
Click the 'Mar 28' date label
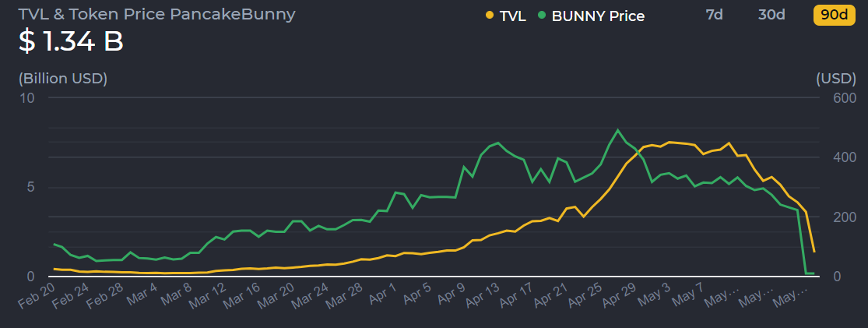coord(346,294)
